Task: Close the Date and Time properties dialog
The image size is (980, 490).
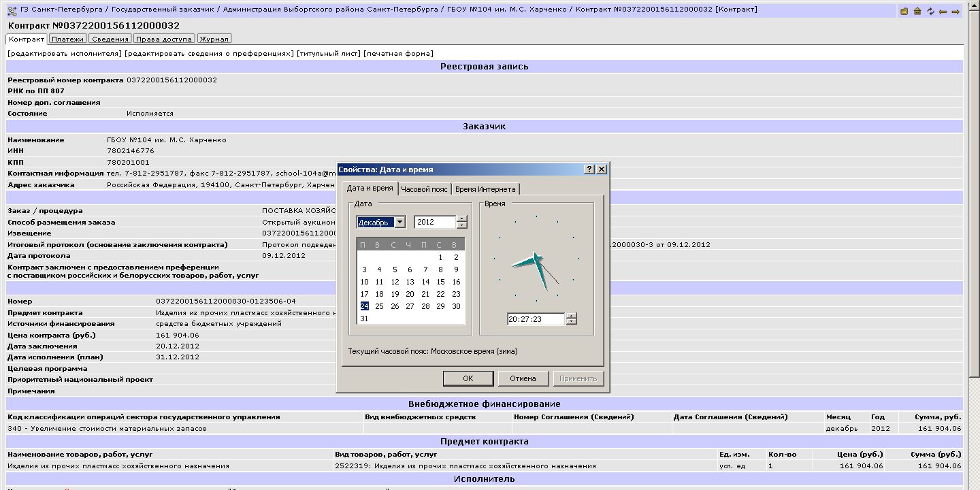Action: (x=601, y=169)
